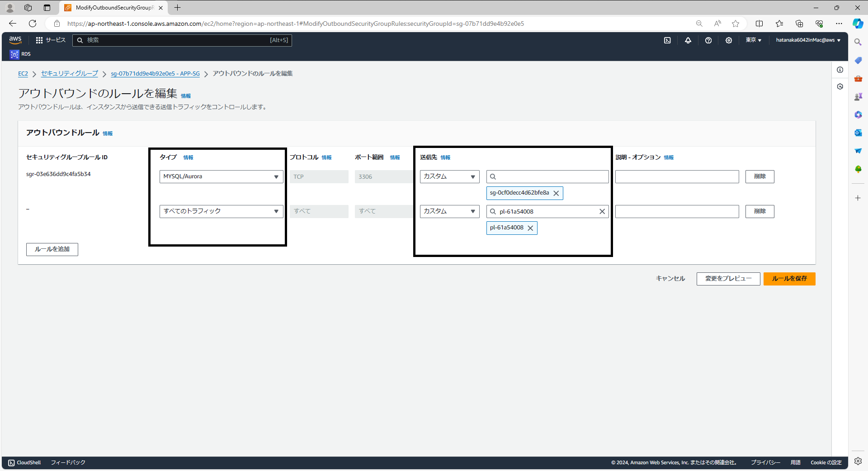Screen dimensions: 868x471
Task: Open the notifications bell
Action: (688, 40)
